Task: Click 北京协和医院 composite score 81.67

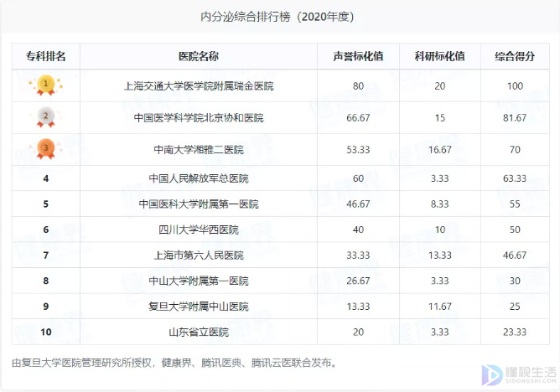Action: (x=515, y=118)
